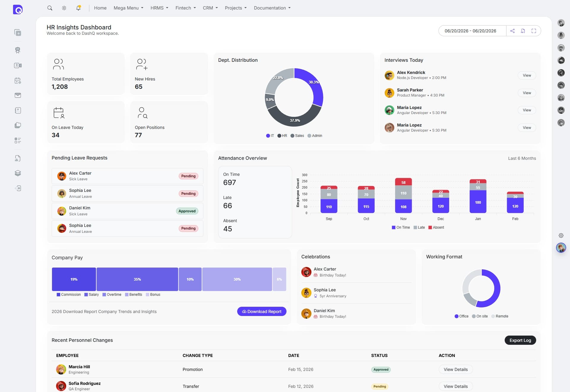Toggle the Overtime legend in Company Pay
The image size is (570, 392).
[x=112, y=295]
